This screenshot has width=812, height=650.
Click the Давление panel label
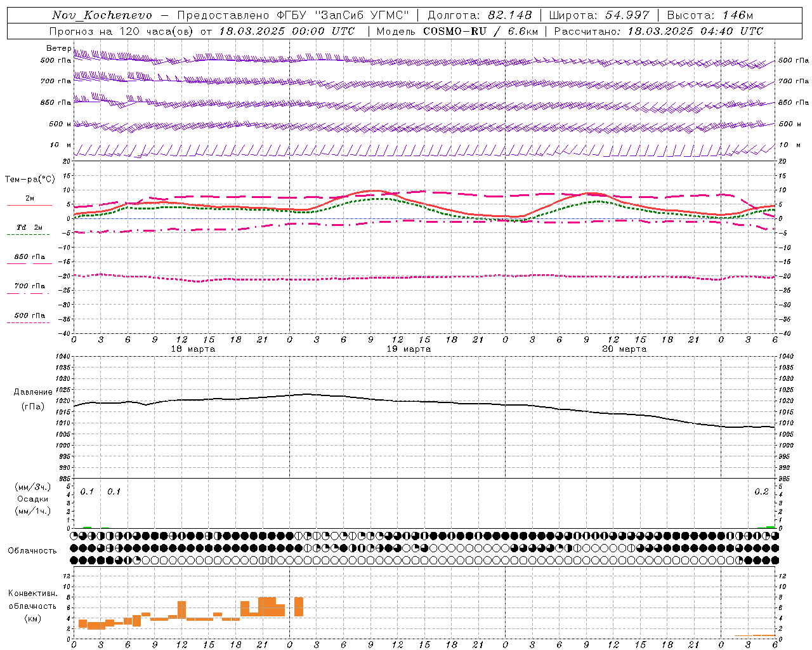point(33,392)
